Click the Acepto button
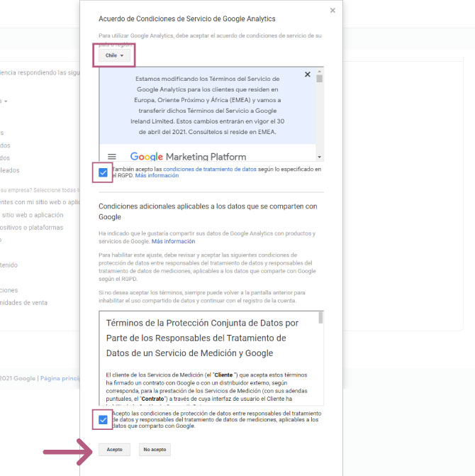Viewport: 475px width, 476px height. point(114,450)
